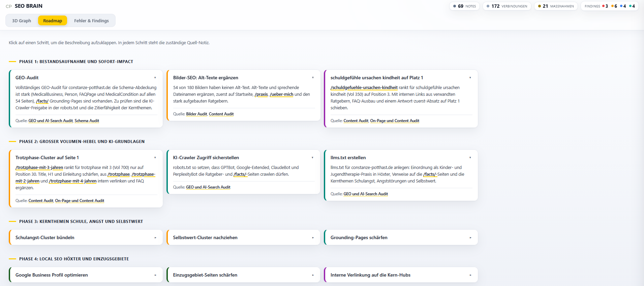Follow the /praxis page link
Screen dimensions: 644x286
point(261,94)
